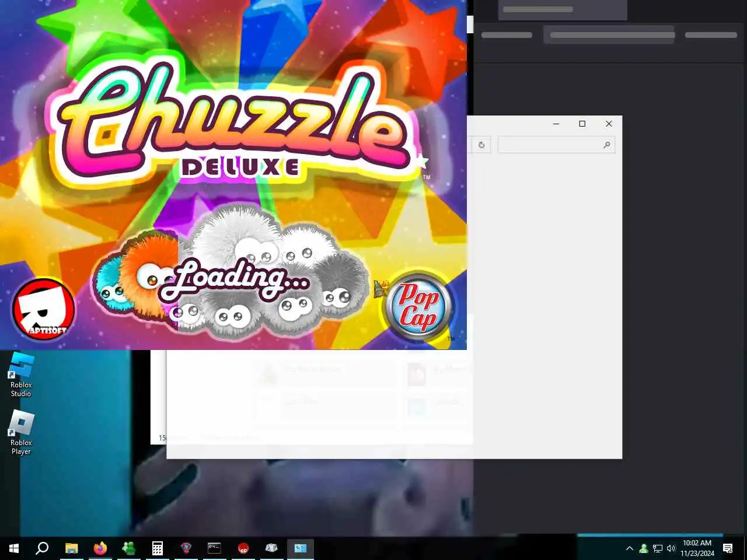Close the white Explorer window

click(x=609, y=124)
